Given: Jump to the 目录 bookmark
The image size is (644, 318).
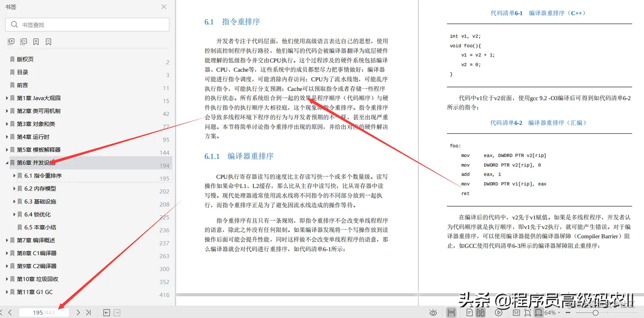Looking at the screenshot, I should click(23, 72).
